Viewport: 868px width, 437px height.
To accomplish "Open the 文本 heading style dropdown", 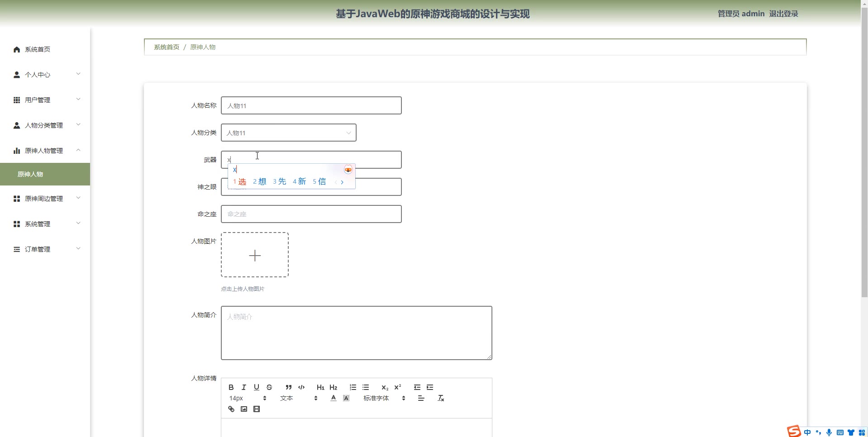I will pos(299,398).
